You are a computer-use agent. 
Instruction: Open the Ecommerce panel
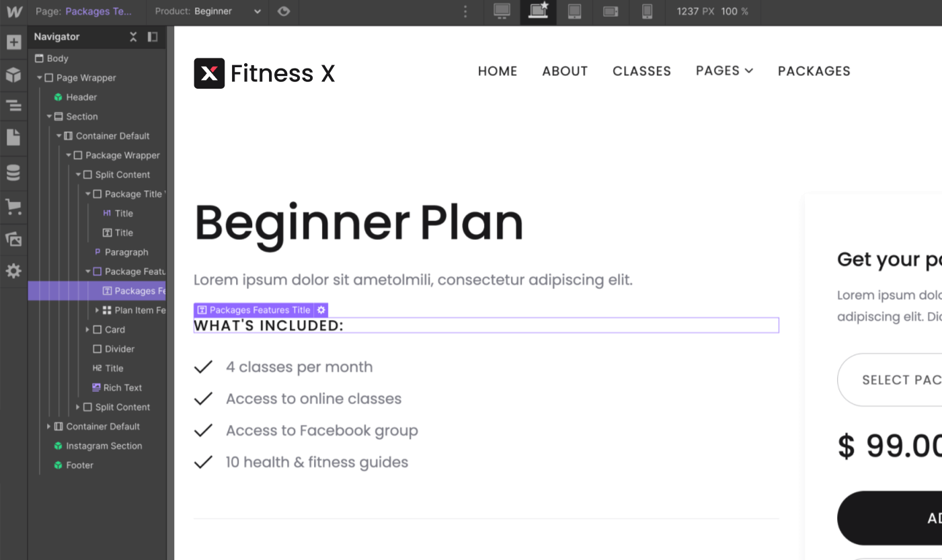pyautogui.click(x=14, y=207)
